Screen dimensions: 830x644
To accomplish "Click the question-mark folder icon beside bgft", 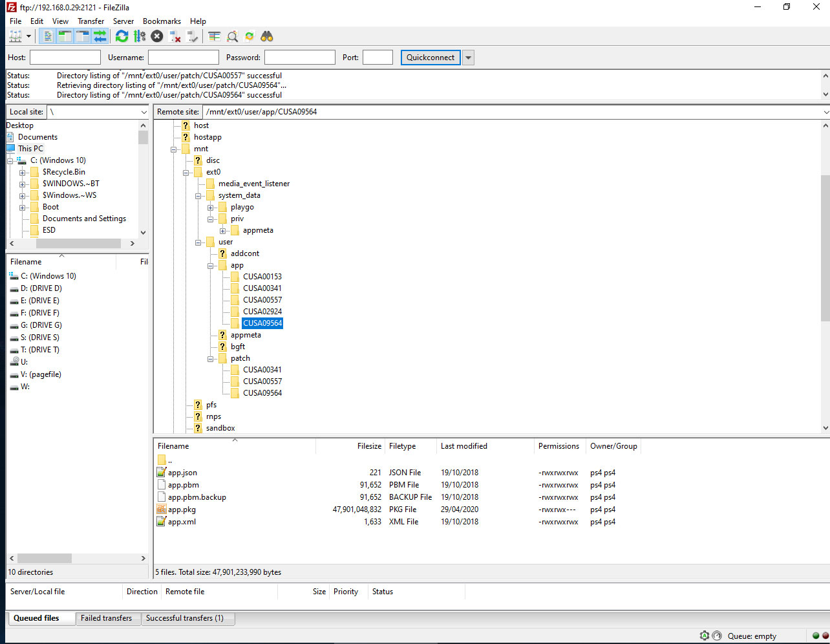I will click(x=223, y=347).
